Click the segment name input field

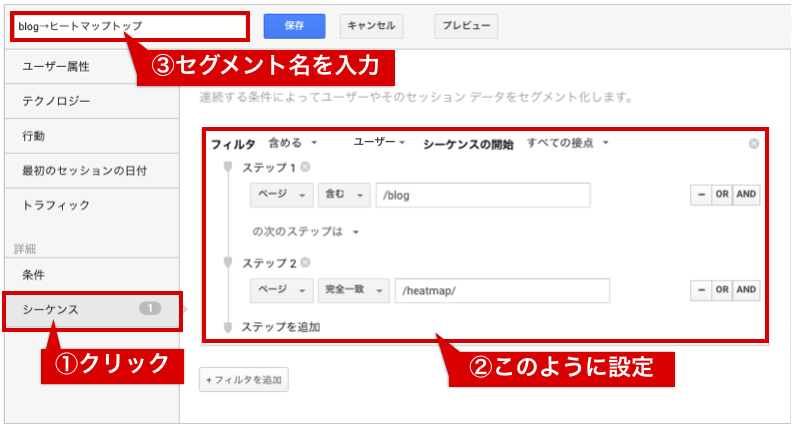click(x=128, y=26)
